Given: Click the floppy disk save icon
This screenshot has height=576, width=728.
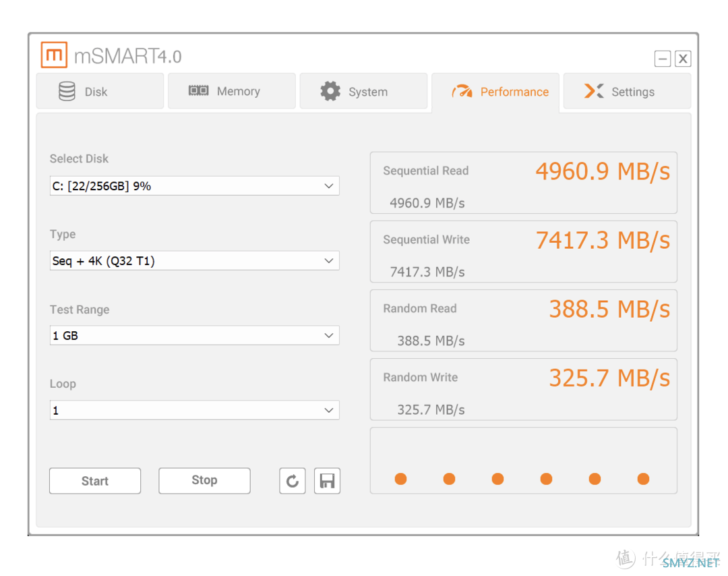Looking at the screenshot, I should click(327, 481).
